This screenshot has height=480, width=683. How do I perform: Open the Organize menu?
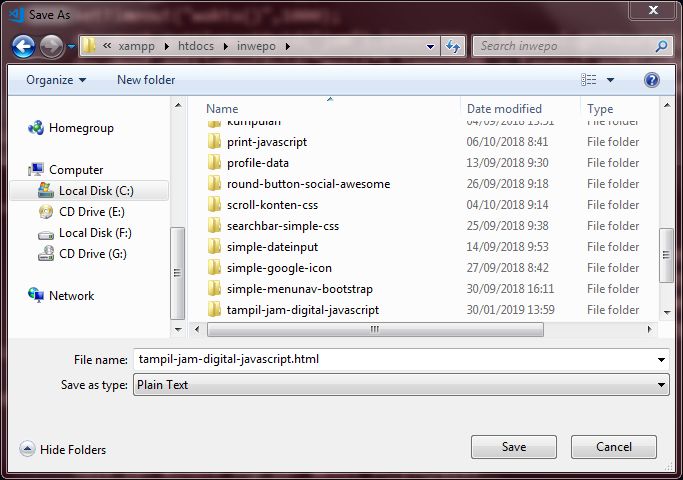[56, 80]
